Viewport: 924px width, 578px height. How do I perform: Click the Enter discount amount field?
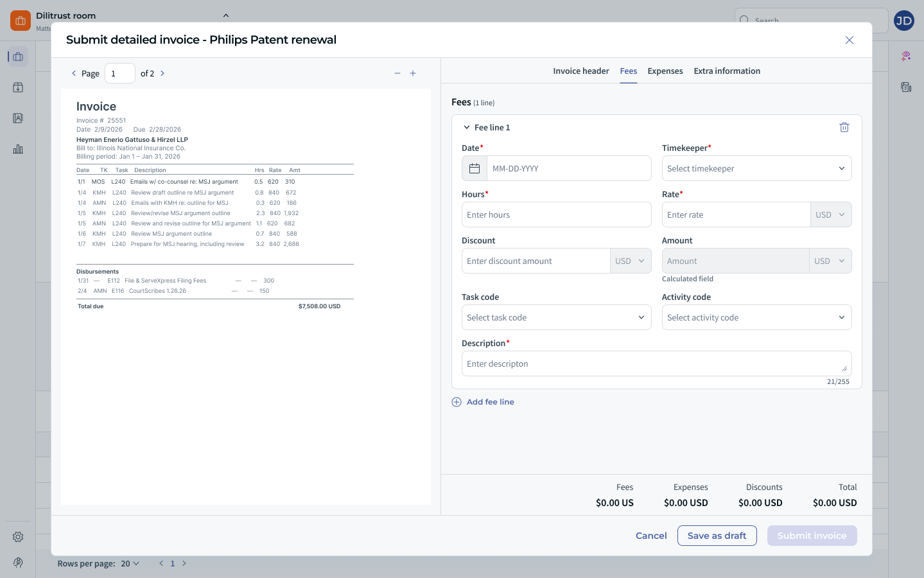[x=536, y=261]
